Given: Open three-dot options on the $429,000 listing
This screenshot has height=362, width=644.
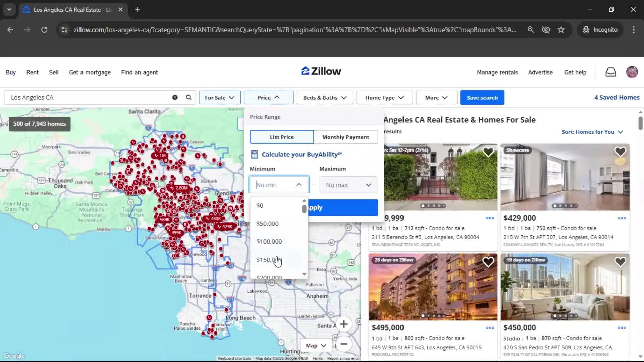Looking at the screenshot, I should [622, 218].
